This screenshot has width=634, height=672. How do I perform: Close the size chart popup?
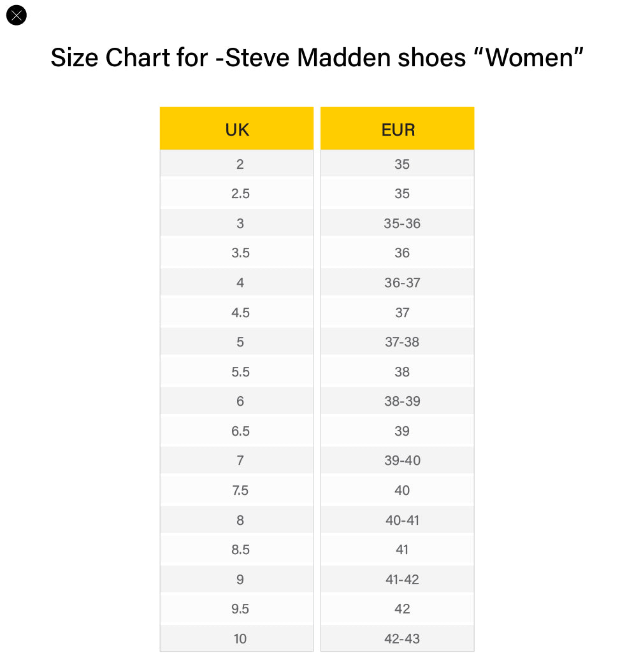click(16, 15)
